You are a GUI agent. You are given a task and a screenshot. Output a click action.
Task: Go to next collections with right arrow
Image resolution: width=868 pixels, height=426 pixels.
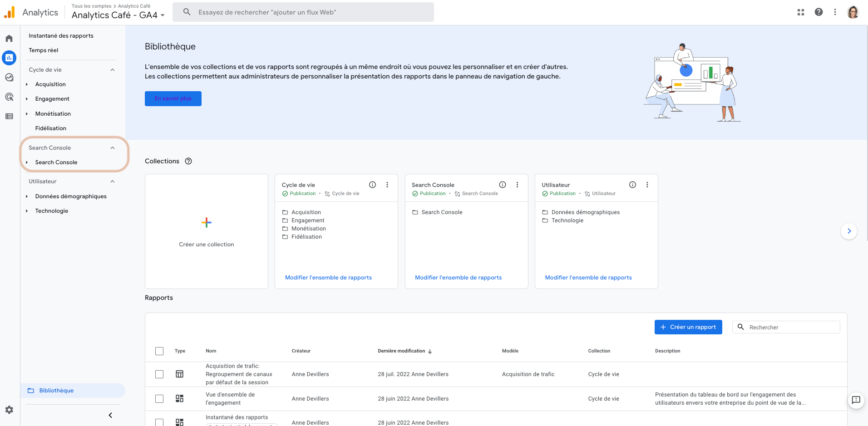tap(849, 231)
